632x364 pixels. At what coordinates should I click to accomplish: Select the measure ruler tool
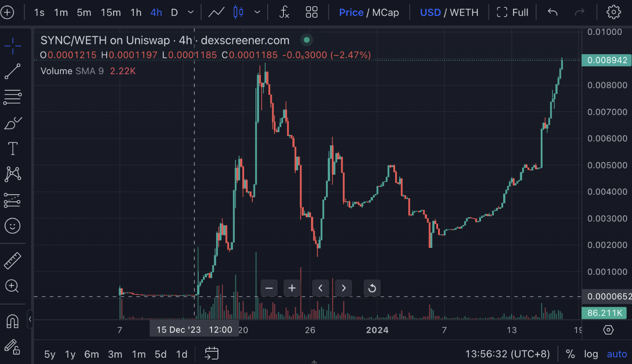[x=13, y=260]
